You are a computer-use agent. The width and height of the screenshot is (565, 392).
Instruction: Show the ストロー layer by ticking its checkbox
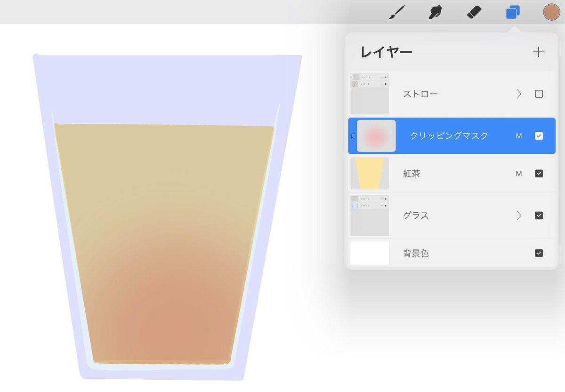[540, 94]
